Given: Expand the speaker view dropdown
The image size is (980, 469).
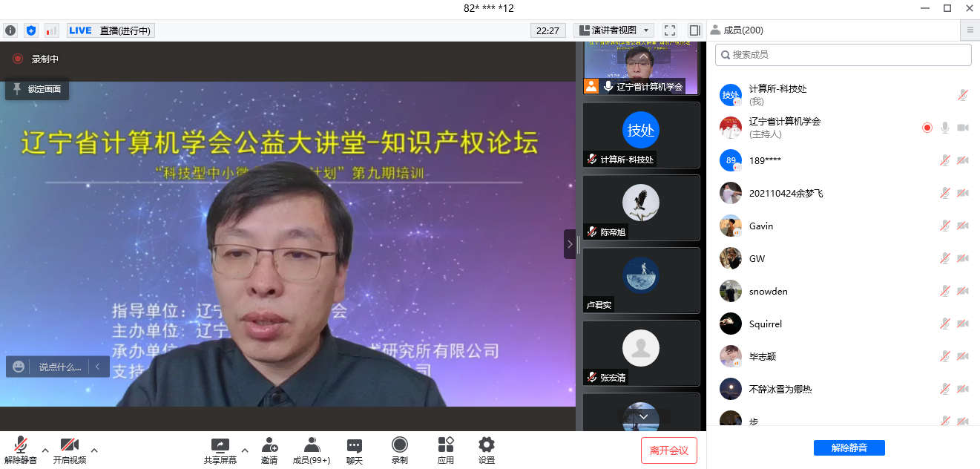Looking at the screenshot, I should point(614,30).
